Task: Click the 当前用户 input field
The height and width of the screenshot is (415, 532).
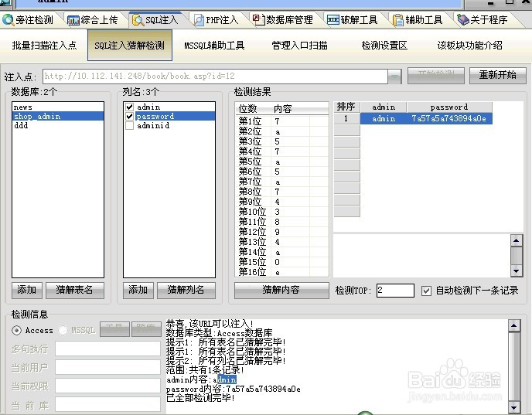Action: (x=108, y=368)
